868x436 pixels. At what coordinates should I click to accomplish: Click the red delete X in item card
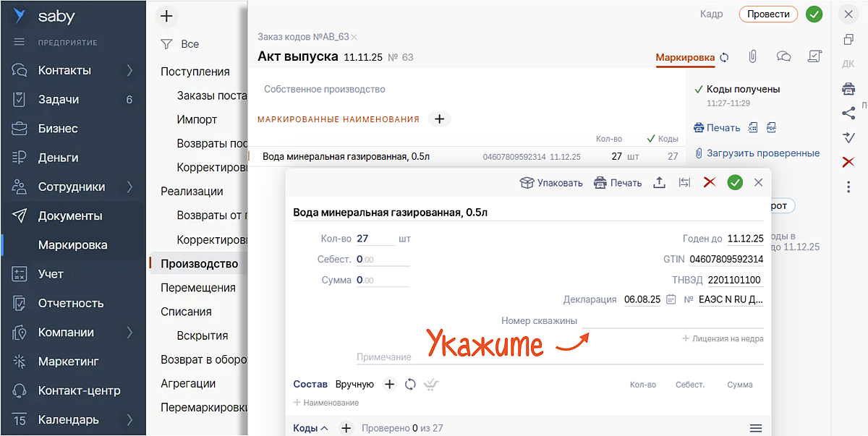point(710,183)
